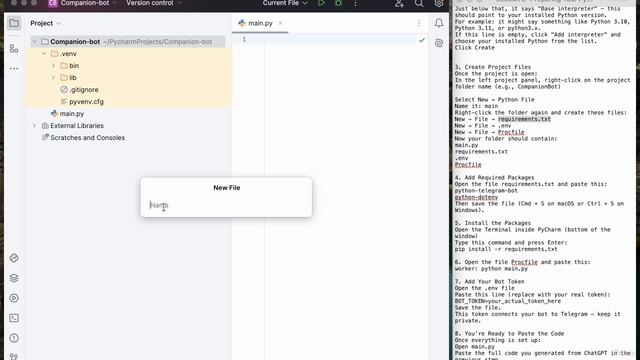Open the Project tool window folder icon
The width and height of the screenshot is (640, 360).
14,23
